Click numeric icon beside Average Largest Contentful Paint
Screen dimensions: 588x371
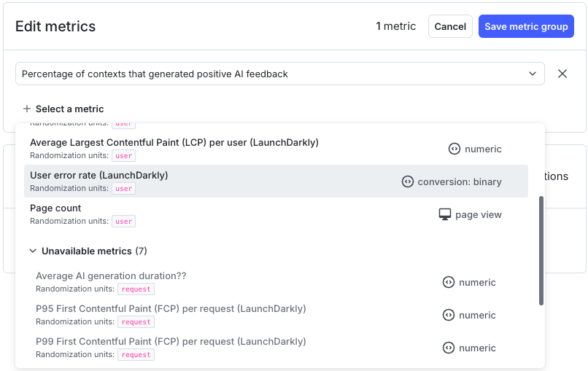pos(454,149)
